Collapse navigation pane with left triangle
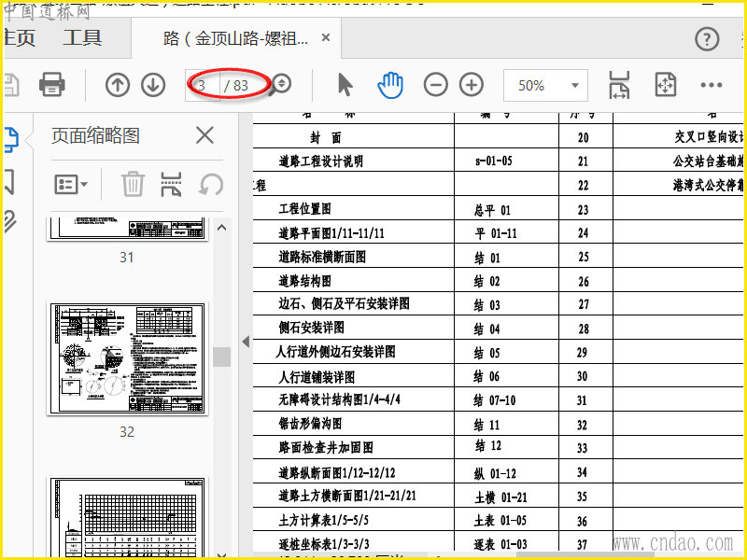 [246, 342]
